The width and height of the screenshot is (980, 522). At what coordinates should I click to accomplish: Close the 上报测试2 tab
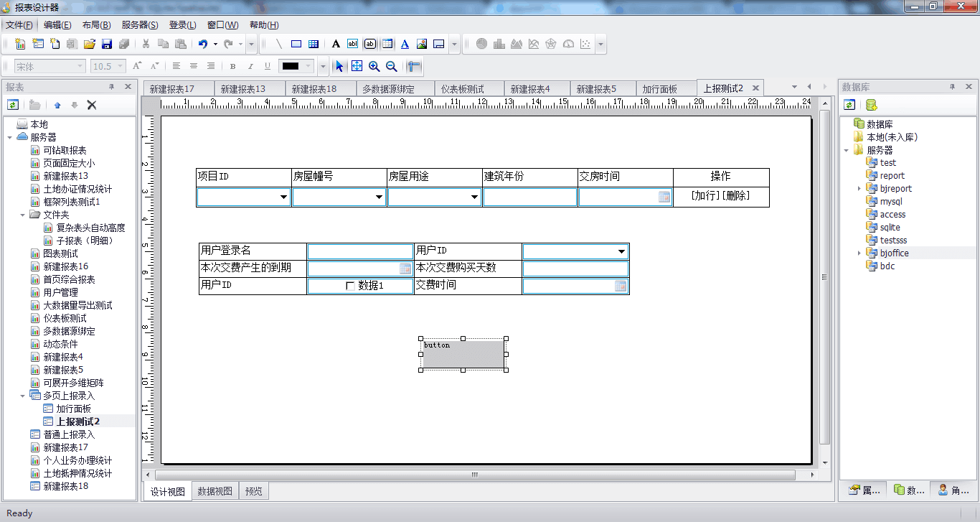755,88
